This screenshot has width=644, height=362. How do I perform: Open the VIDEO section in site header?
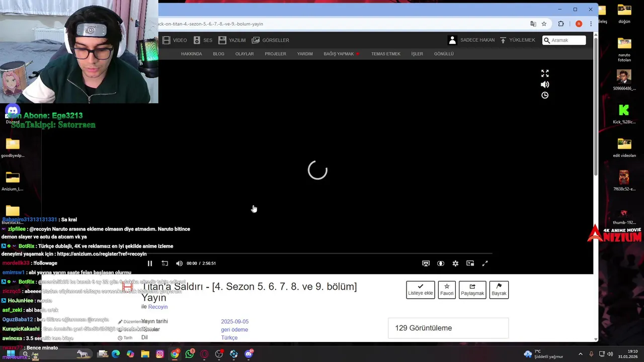pos(175,40)
